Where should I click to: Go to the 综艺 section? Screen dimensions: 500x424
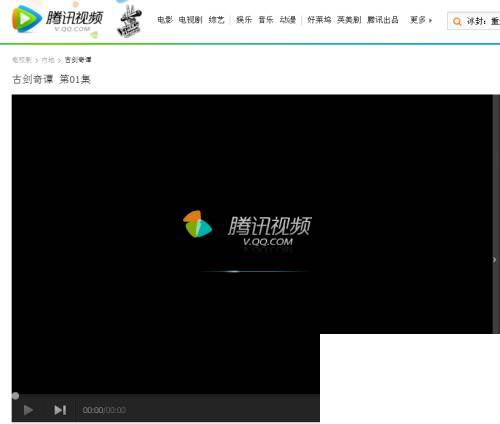pyautogui.click(x=217, y=20)
